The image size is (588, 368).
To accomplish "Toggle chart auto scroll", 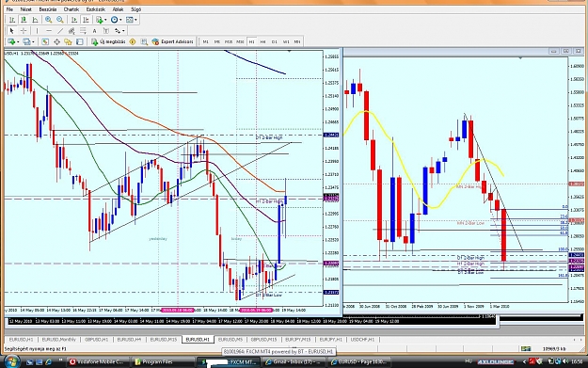I will (x=74, y=20).
